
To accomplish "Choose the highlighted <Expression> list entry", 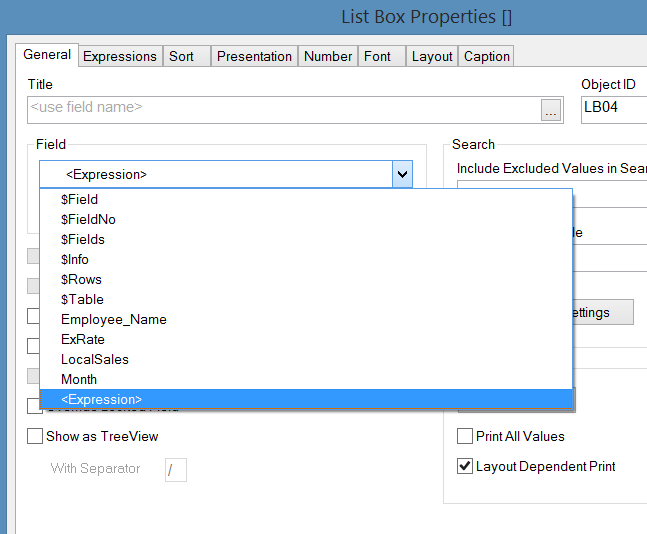I will pos(102,400).
